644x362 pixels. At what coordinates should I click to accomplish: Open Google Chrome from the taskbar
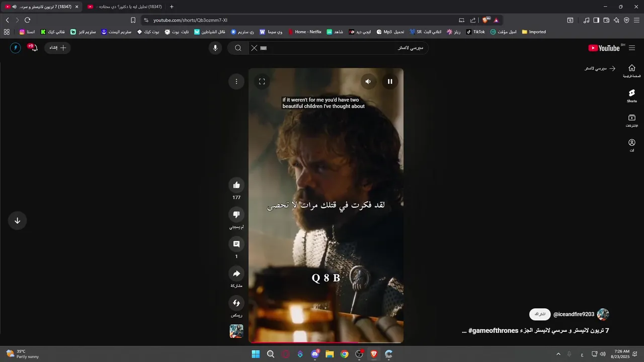point(344,354)
